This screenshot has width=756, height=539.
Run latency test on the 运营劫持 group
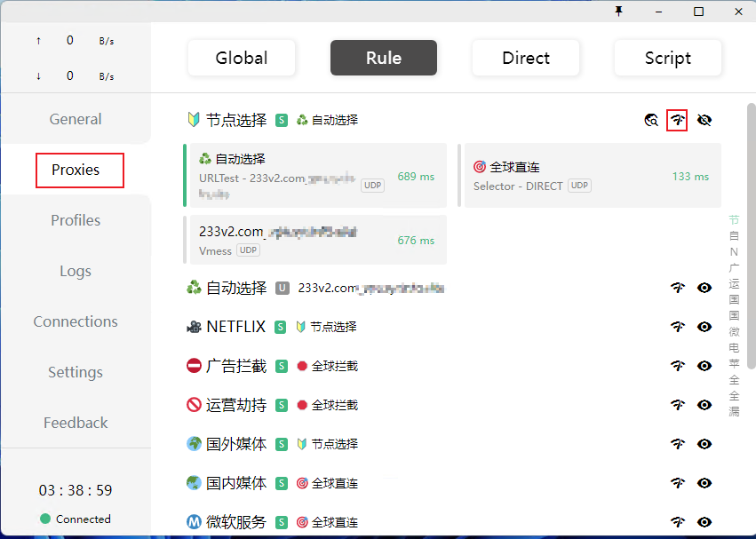pyautogui.click(x=678, y=404)
